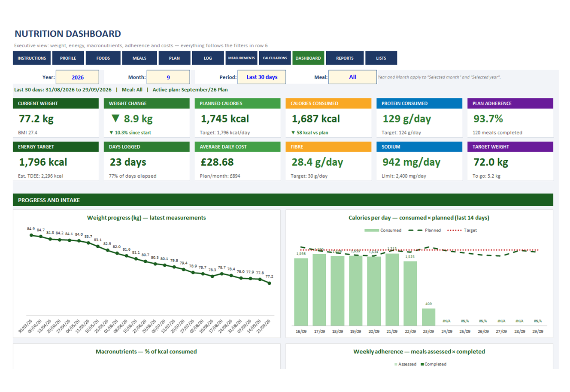Open the FOODS navigation button
The height and width of the screenshot is (392, 570).
[x=103, y=58]
